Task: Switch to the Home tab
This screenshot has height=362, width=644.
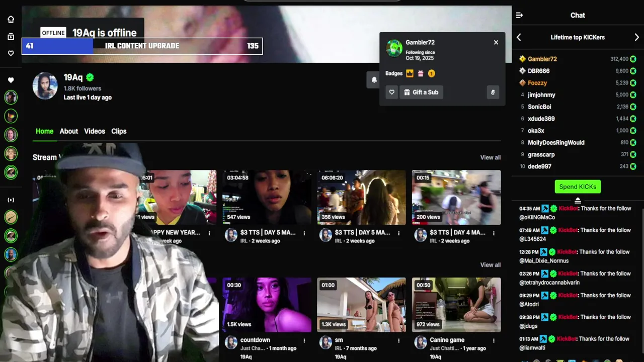Action: click(x=44, y=131)
